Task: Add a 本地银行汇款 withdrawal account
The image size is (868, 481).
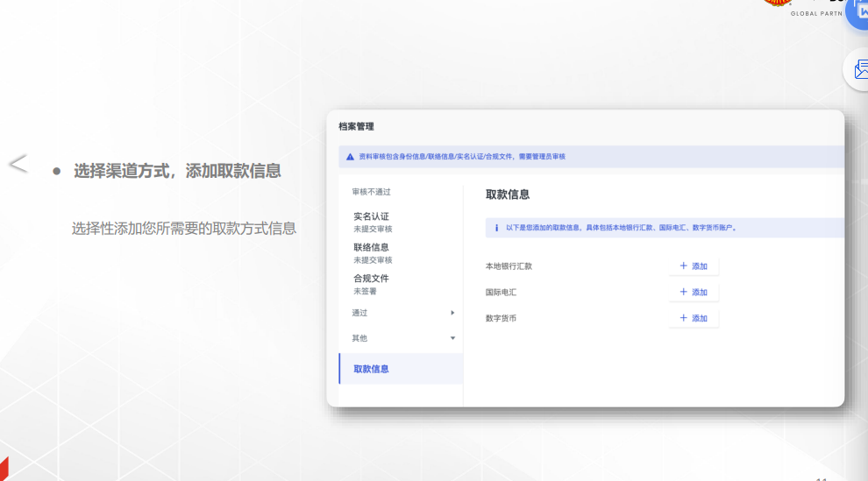Action: tap(694, 266)
